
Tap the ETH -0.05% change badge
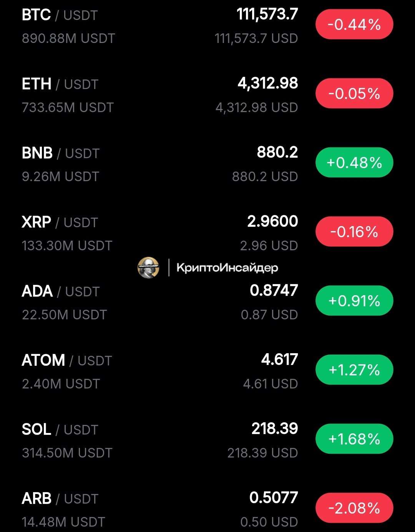click(354, 93)
